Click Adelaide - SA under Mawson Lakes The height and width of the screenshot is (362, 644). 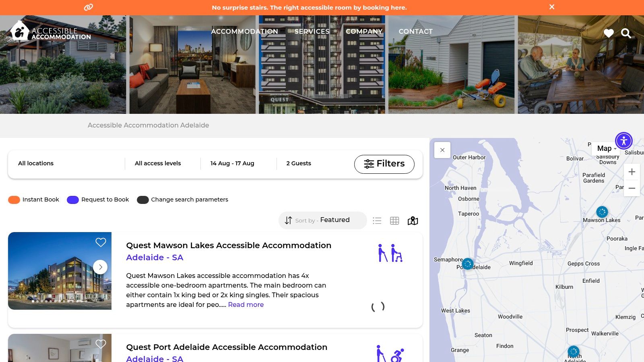(x=155, y=257)
